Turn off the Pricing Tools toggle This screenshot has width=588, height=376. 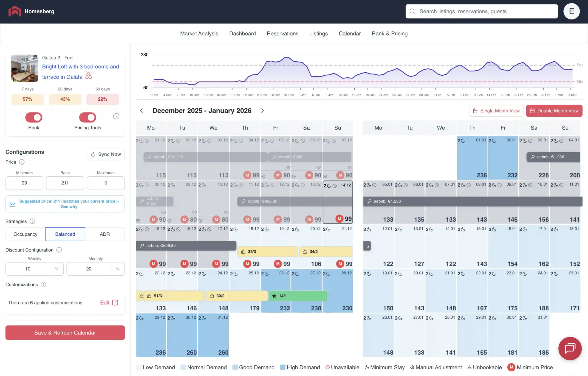[88, 117]
